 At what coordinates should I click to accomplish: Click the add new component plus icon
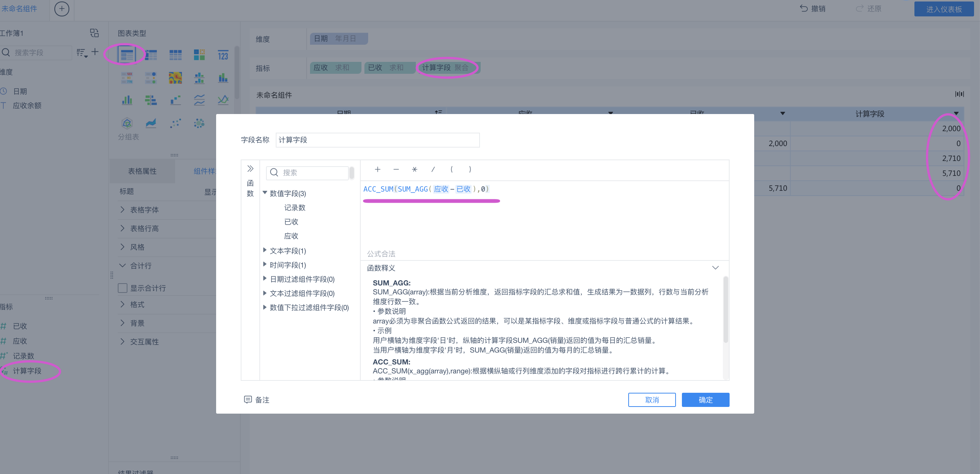(61, 9)
